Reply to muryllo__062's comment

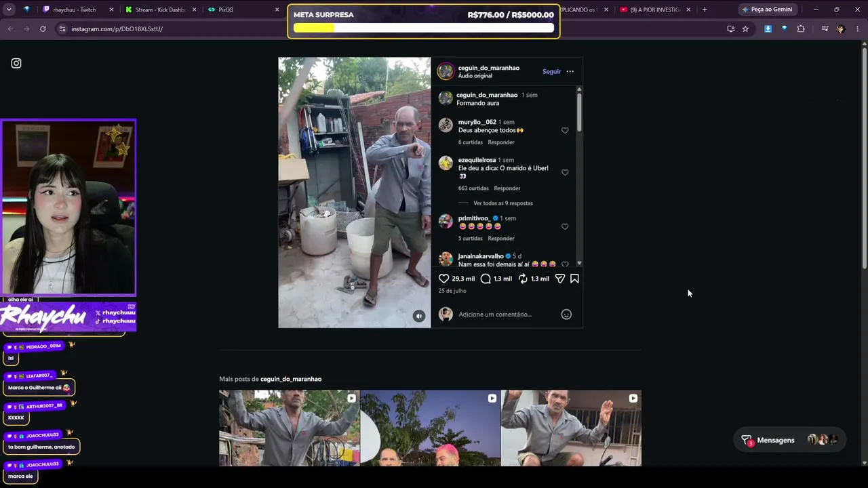[501, 142]
